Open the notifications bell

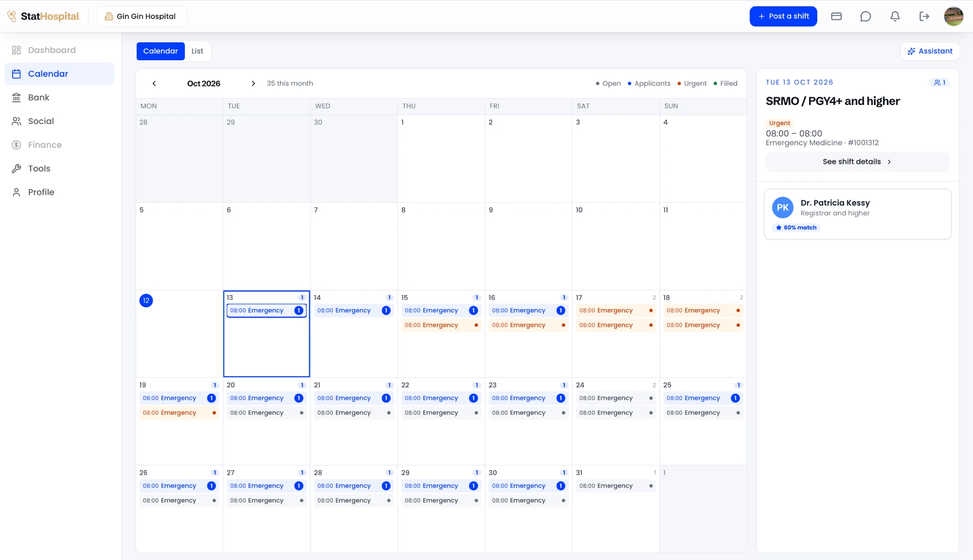(895, 17)
